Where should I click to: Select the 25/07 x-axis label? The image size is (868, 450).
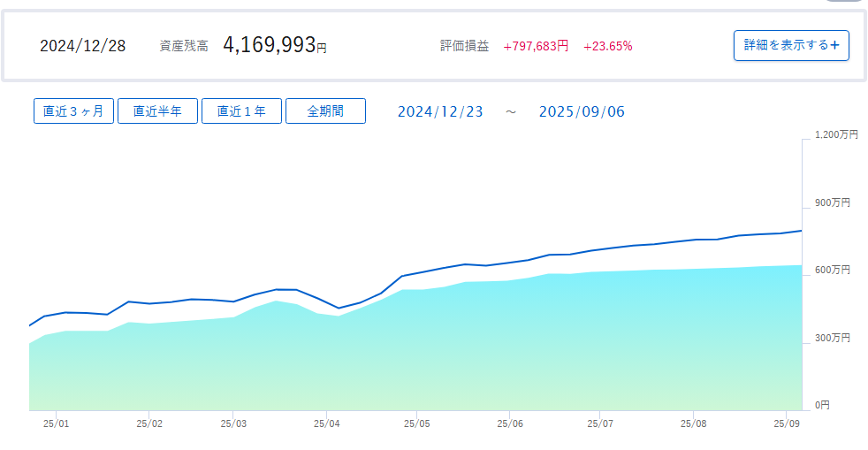click(600, 423)
